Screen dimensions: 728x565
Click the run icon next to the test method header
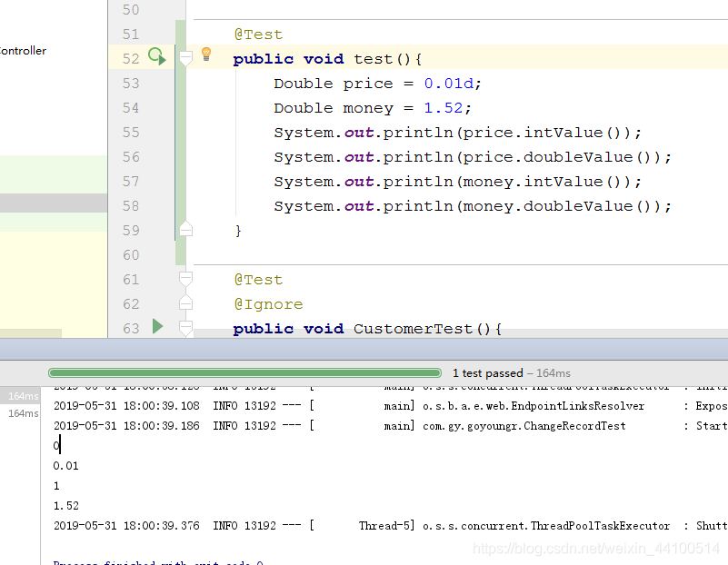(155, 57)
